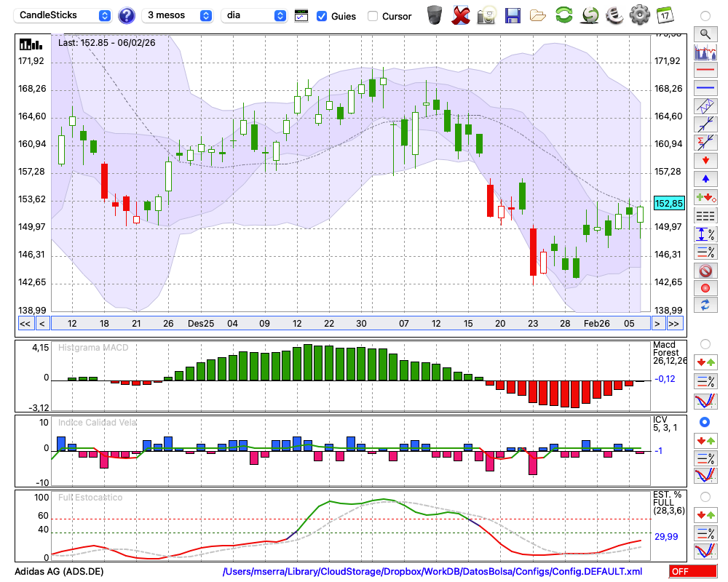Open the 'dia' interval dropdown
Image resolution: width=728 pixels, height=582 pixels.
point(253,15)
